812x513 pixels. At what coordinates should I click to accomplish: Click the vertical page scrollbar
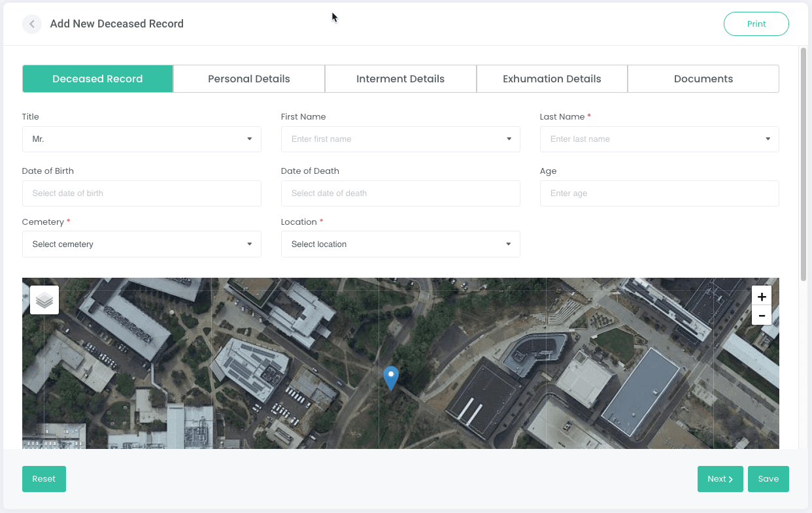803,163
